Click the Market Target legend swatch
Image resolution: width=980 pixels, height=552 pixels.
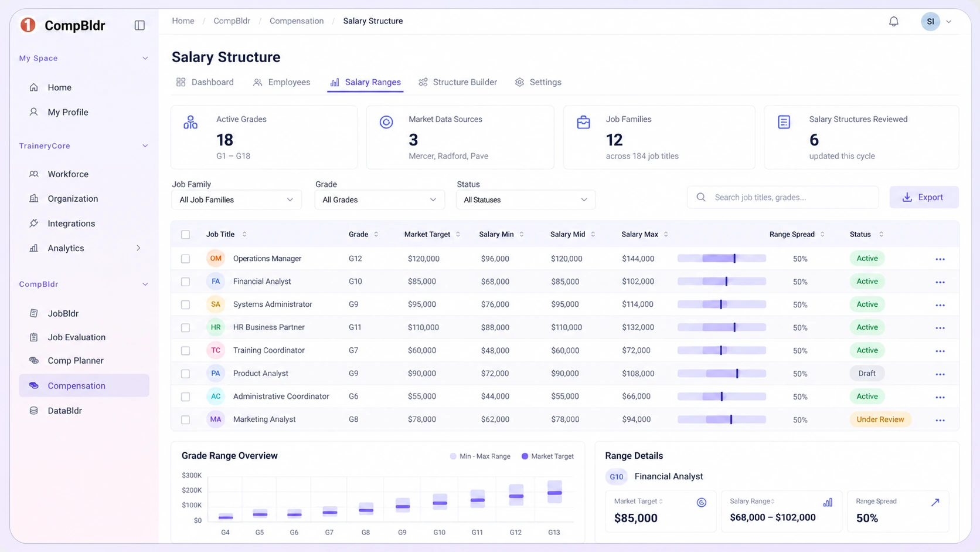525,456
